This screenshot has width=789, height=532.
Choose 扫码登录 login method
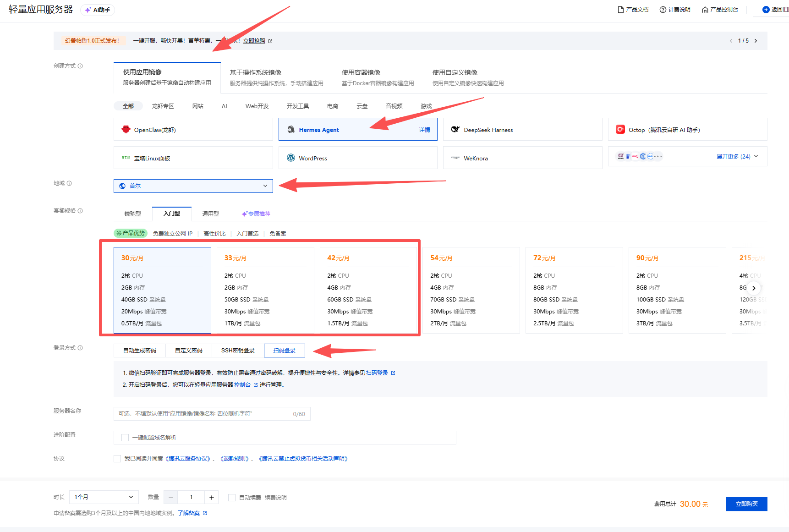pyautogui.click(x=285, y=351)
